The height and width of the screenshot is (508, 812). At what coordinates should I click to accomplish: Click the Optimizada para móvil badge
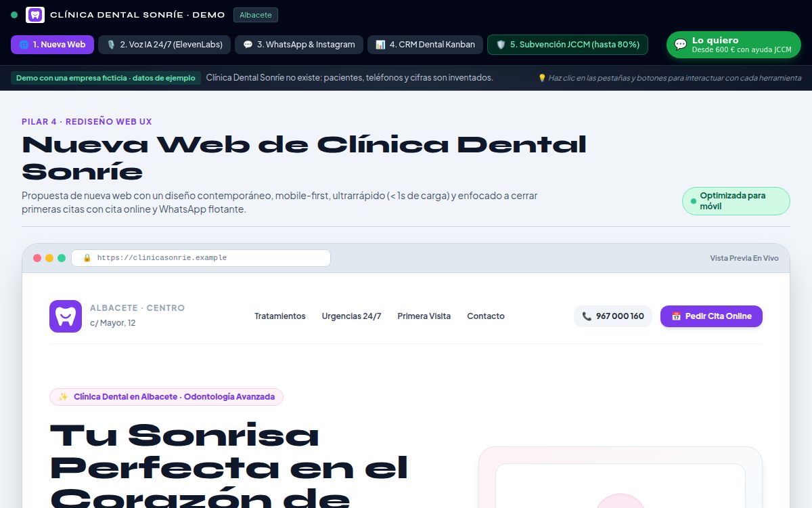[736, 201]
